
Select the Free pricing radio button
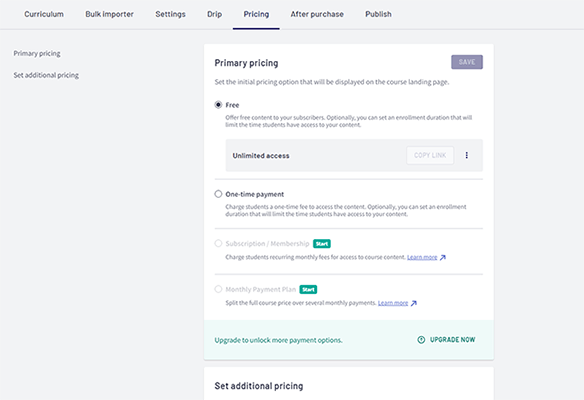(x=218, y=105)
